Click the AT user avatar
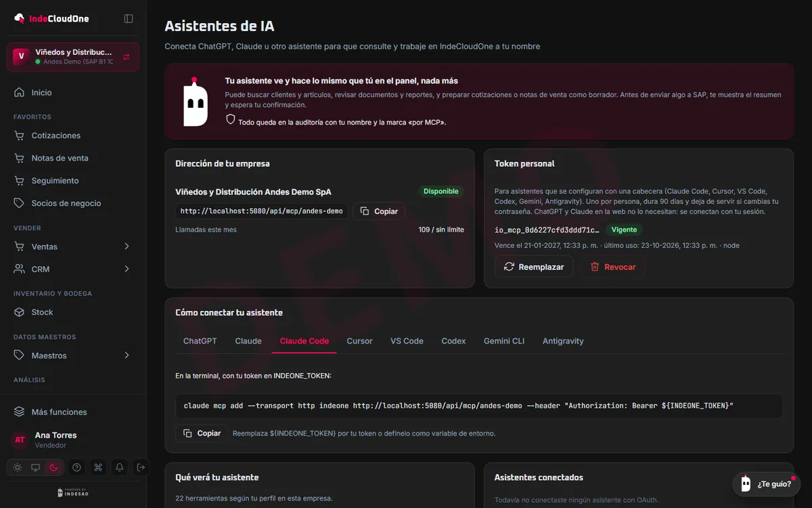Viewport: 812px width, 508px height. point(20,440)
